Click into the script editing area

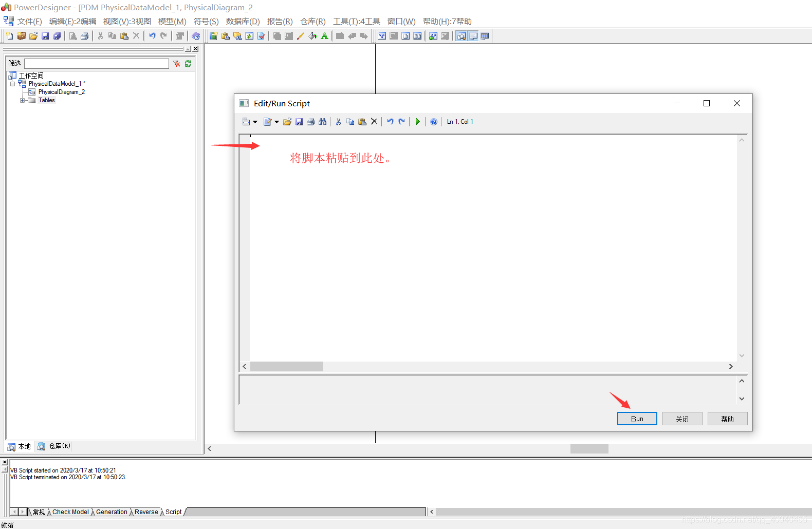pos(493,248)
